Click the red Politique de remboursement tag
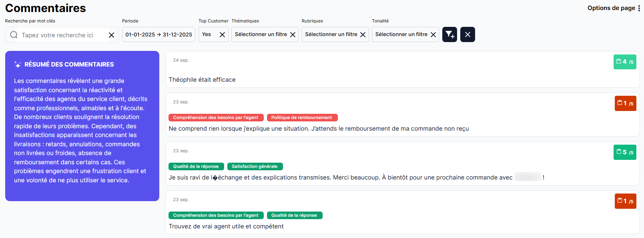The width and height of the screenshot is (644, 238). click(x=302, y=117)
